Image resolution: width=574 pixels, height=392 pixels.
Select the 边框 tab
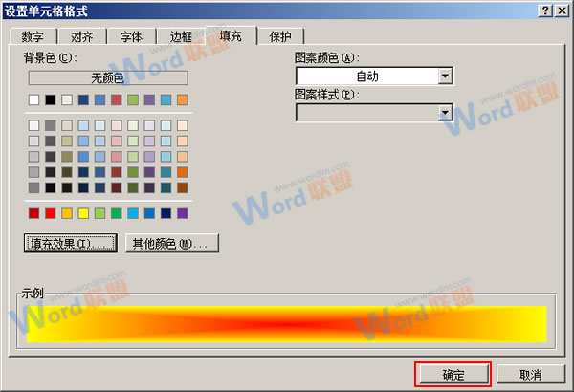(x=181, y=37)
